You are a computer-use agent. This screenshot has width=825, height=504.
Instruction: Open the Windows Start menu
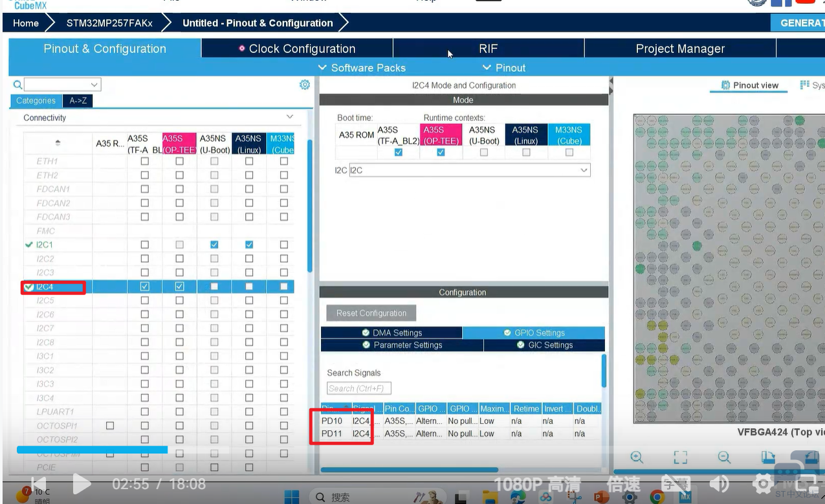tap(293, 498)
